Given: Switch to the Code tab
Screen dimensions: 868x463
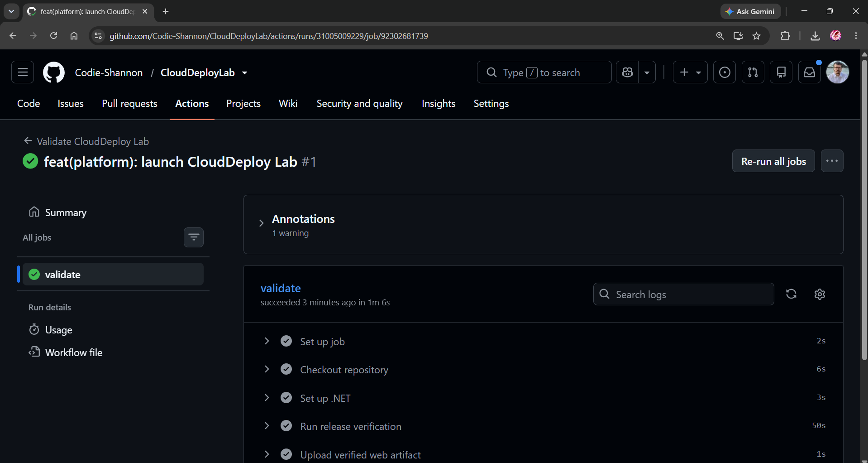Looking at the screenshot, I should pos(29,103).
